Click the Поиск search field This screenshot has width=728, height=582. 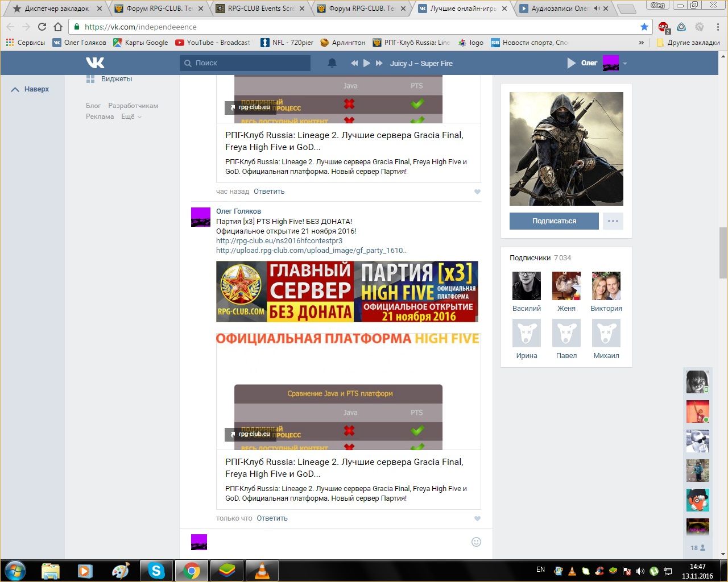tap(245, 63)
